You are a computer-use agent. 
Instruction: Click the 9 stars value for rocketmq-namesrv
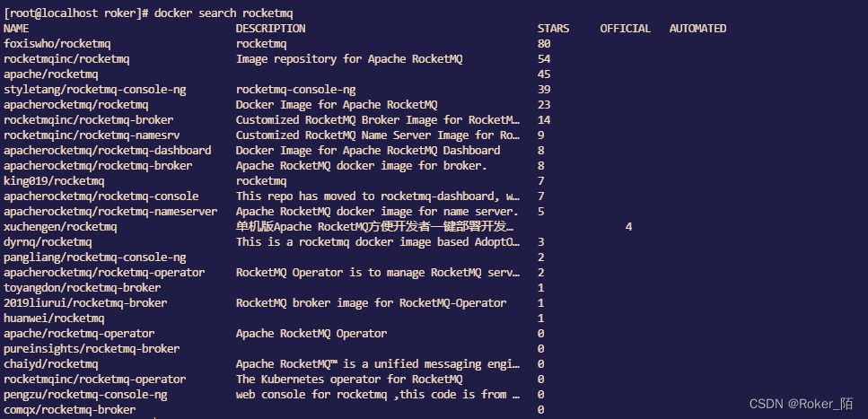541,135
